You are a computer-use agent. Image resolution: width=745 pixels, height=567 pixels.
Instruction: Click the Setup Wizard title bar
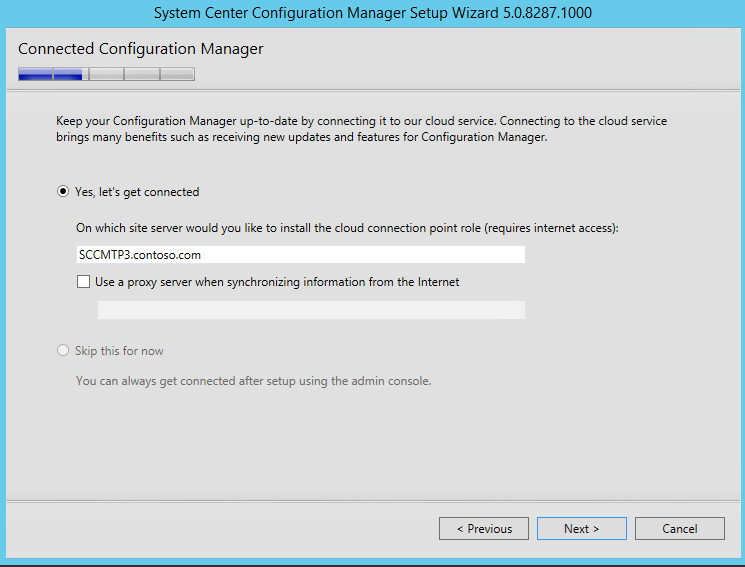pyautogui.click(x=372, y=13)
